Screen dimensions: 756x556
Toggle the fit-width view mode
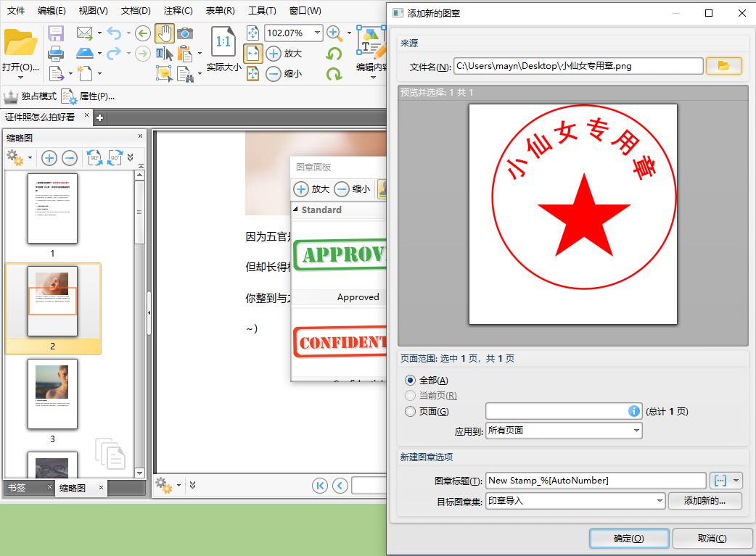coord(252,53)
